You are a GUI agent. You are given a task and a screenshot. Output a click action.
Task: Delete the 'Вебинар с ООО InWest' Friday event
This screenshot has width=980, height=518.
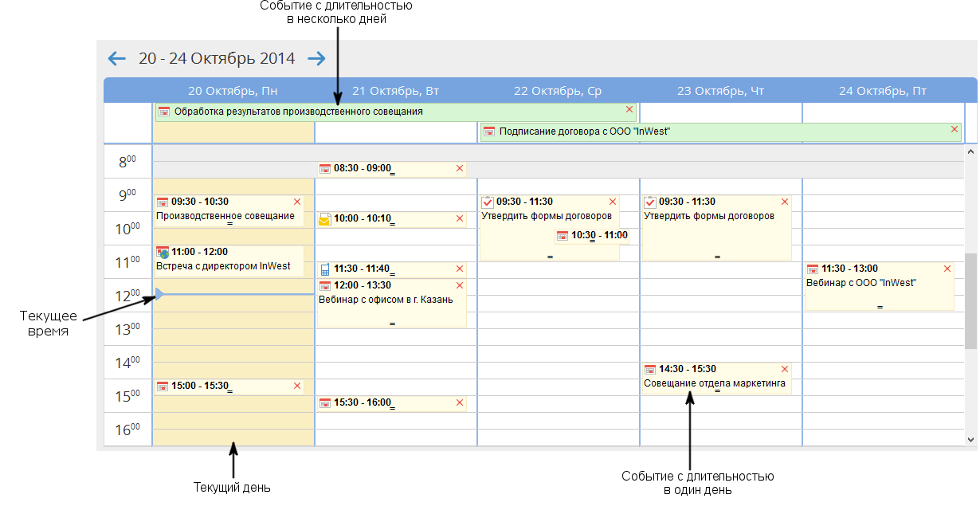(x=947, y=269)
